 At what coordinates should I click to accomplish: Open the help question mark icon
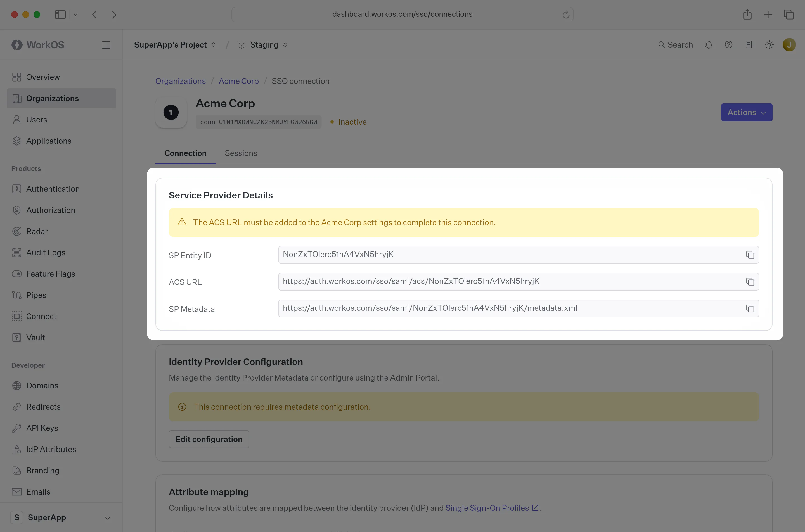click(x=729, y=45)
